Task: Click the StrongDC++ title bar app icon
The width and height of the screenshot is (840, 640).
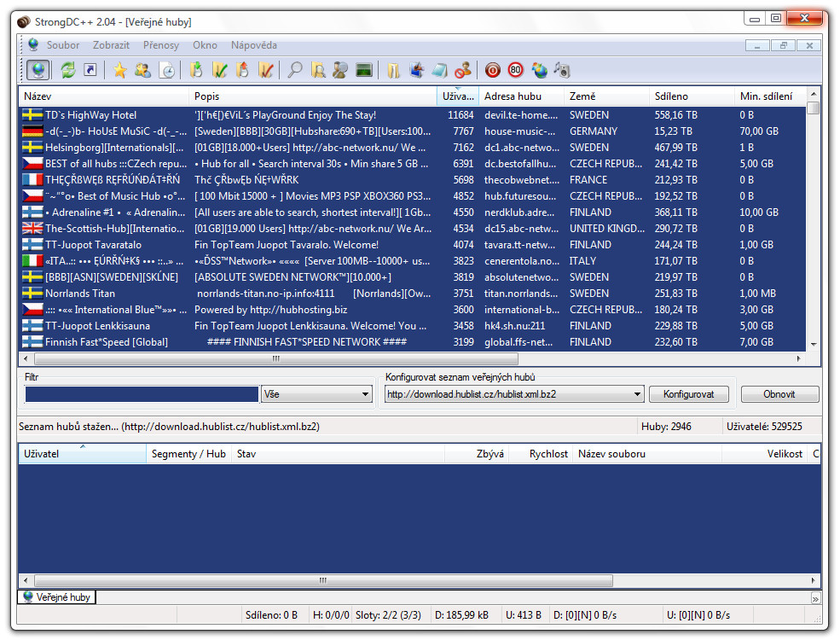Action: coord(24,22)
